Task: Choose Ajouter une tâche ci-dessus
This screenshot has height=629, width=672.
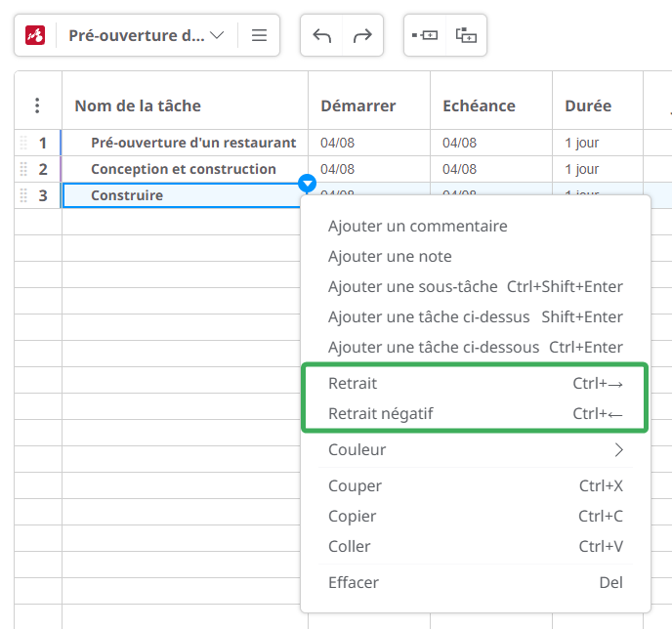Action: click(x=476, y=317)
